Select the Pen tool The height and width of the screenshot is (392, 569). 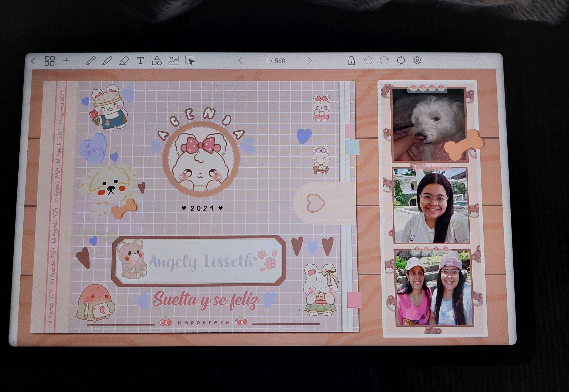(x=90, y=61)
